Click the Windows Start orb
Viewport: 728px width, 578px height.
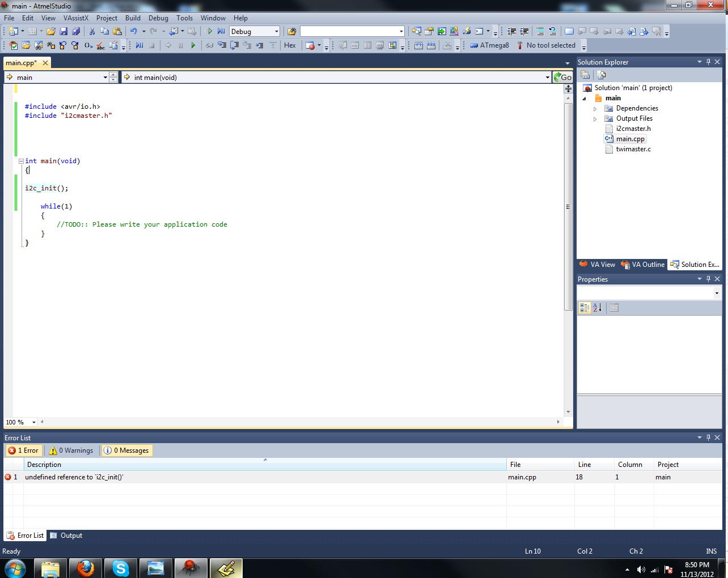tap(15, 568)
